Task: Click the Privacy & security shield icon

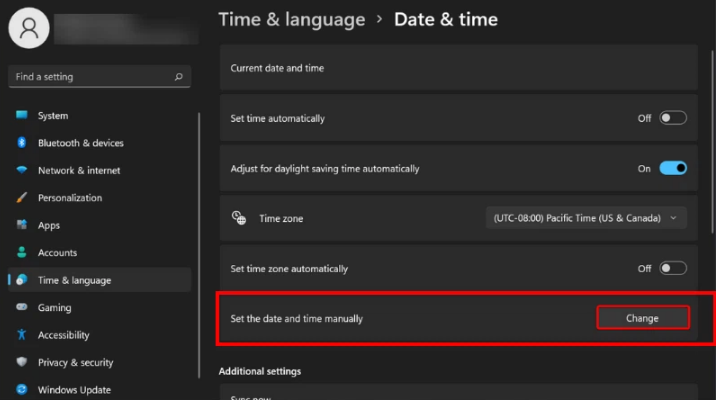Action: pyautogui.click(x=21, y=362)
